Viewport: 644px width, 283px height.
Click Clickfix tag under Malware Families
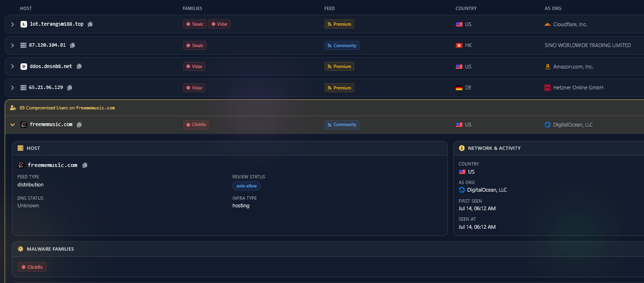(x=32, y=267)
